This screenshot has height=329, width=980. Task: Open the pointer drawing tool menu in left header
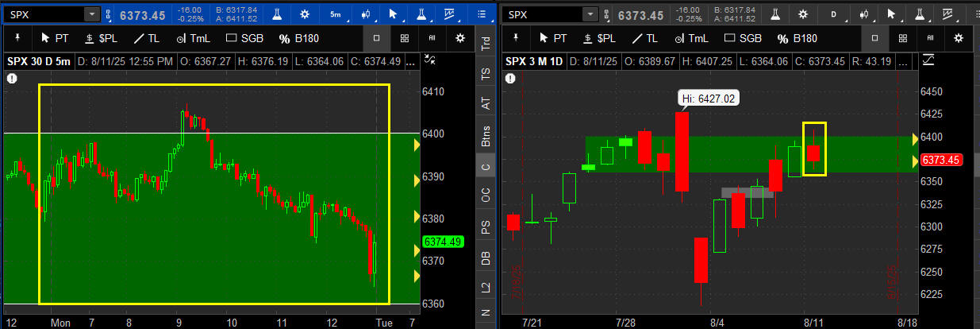(x=395, y=14)
